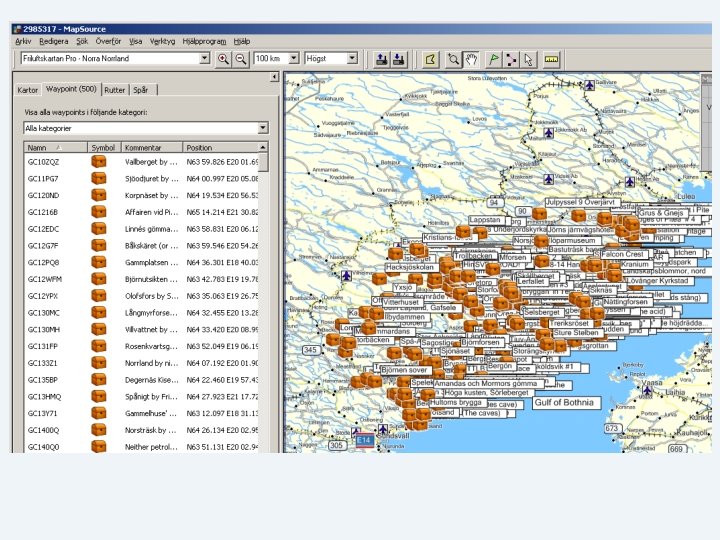Viewport: 720px width, 540px height.
Task: Switch to the Kartor tab
Action: tap(28, 90)
